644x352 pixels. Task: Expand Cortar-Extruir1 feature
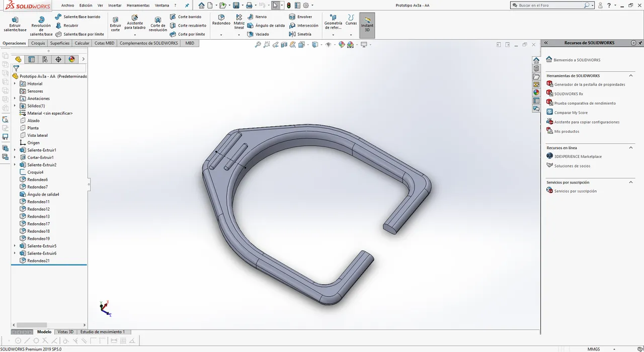(15, 157)
